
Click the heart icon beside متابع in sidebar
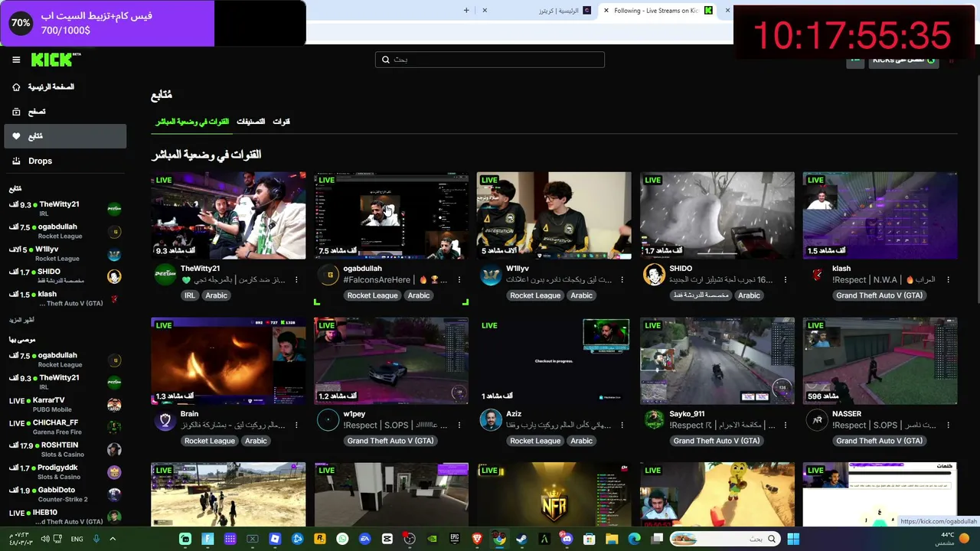pyautogui.click(x=16, y=136)
